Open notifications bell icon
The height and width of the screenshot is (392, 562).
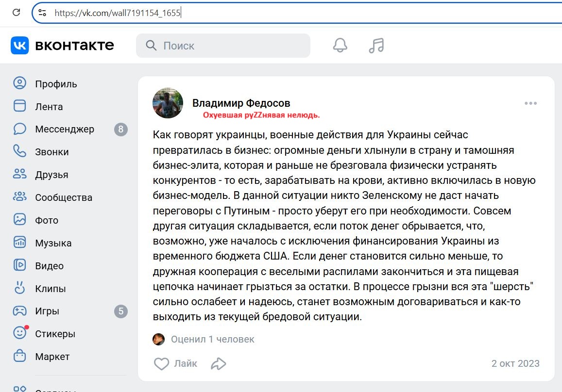pyautogui.click(x=340, y=46)
